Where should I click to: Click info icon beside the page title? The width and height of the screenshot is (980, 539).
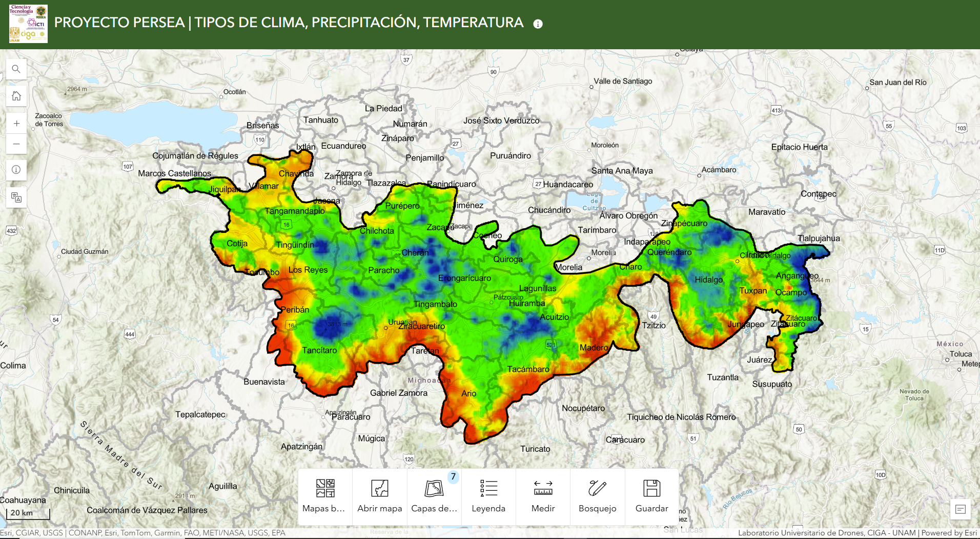(x=538, y=24)
